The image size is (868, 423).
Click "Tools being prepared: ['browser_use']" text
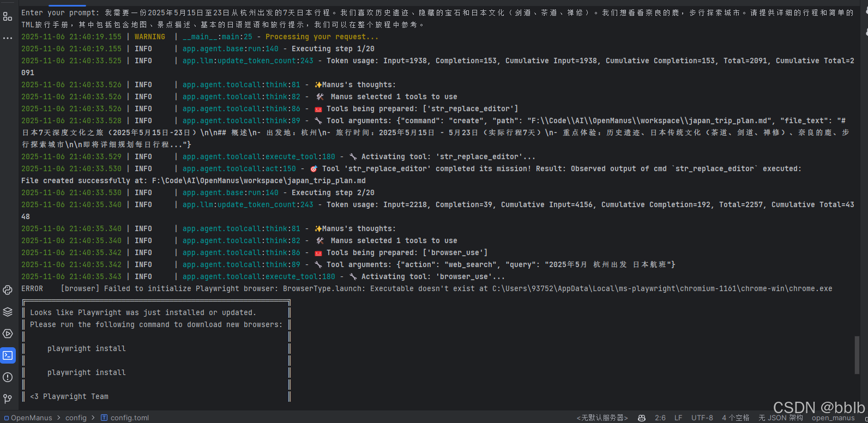[x=407, y=252]
